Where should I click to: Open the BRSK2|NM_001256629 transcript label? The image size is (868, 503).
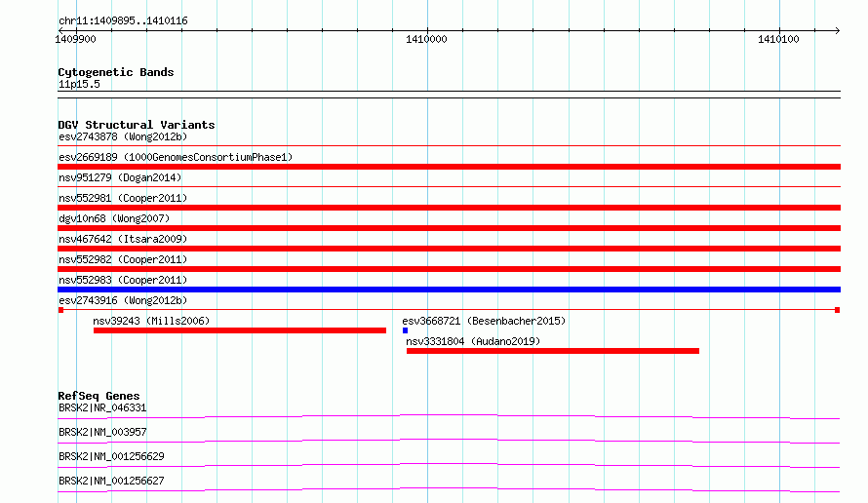point(111,456)
